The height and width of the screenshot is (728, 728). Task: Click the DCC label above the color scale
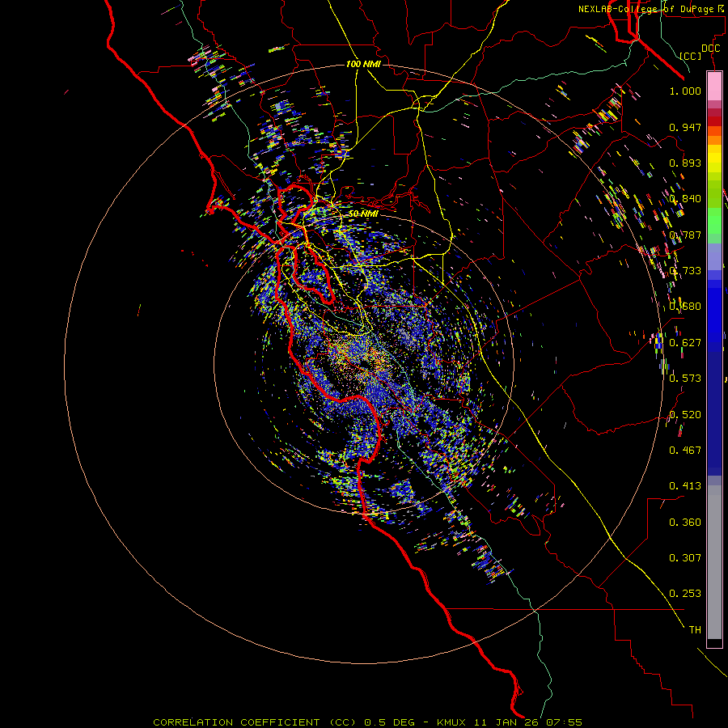pos(710,49)
